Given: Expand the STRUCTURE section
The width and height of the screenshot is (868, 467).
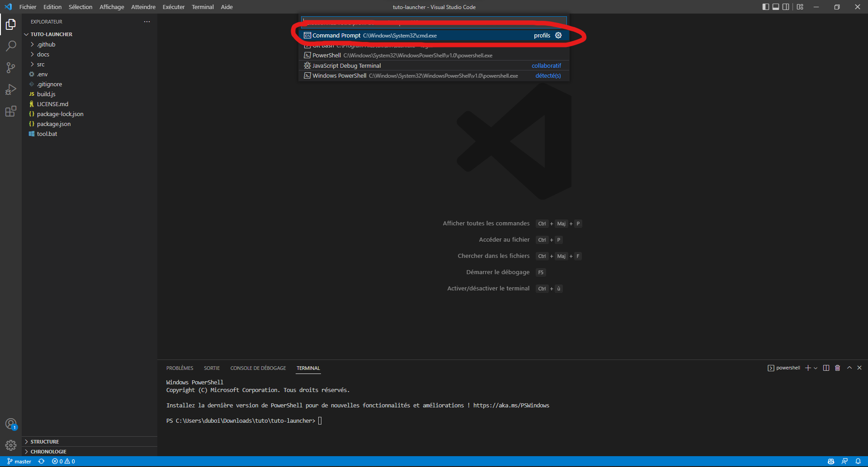Looking at the screenshot, I should [90, 442].
